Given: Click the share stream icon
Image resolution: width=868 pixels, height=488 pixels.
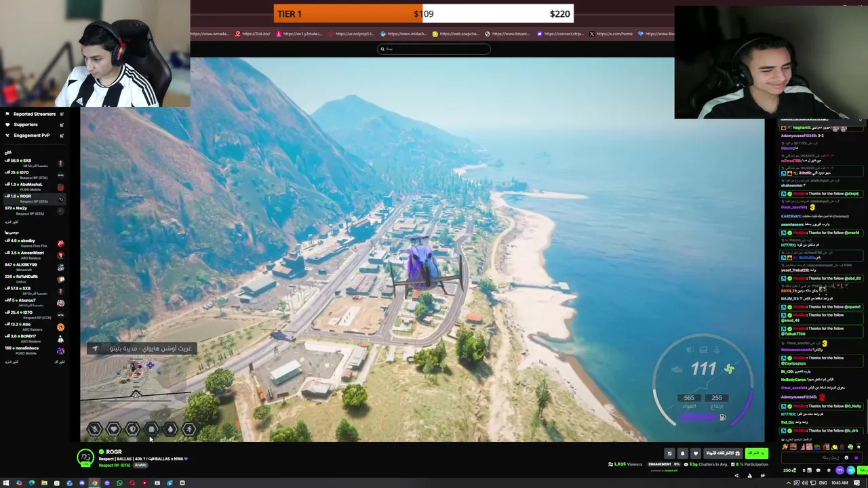Looking at the screenshot, I should coord(736,476).
